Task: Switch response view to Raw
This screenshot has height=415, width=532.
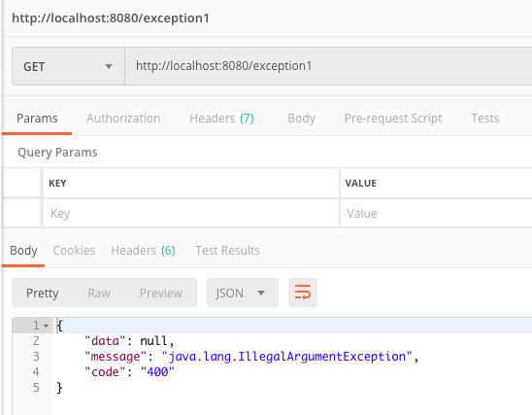Action: 99,293
